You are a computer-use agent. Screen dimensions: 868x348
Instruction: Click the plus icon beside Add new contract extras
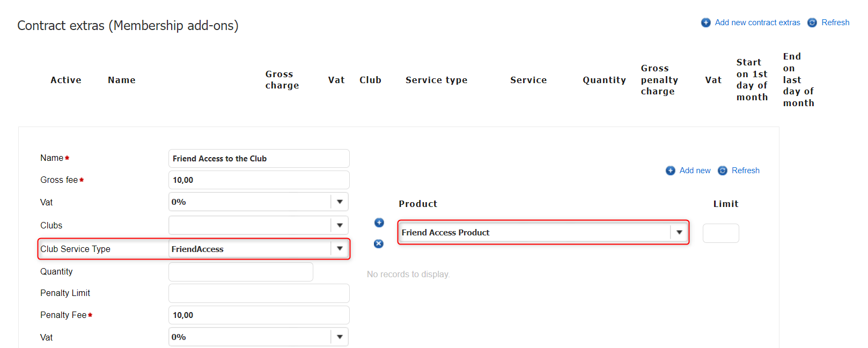(705, 23)
